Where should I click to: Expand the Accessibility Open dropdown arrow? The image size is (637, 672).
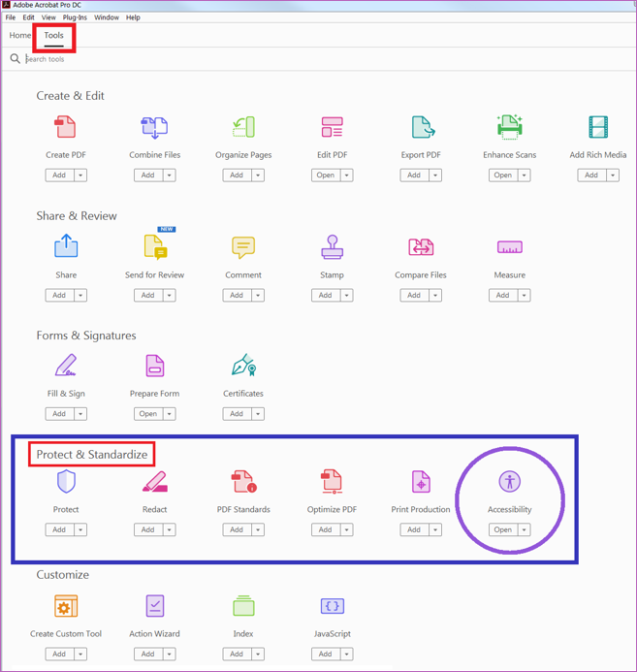(x=525, y=530)
